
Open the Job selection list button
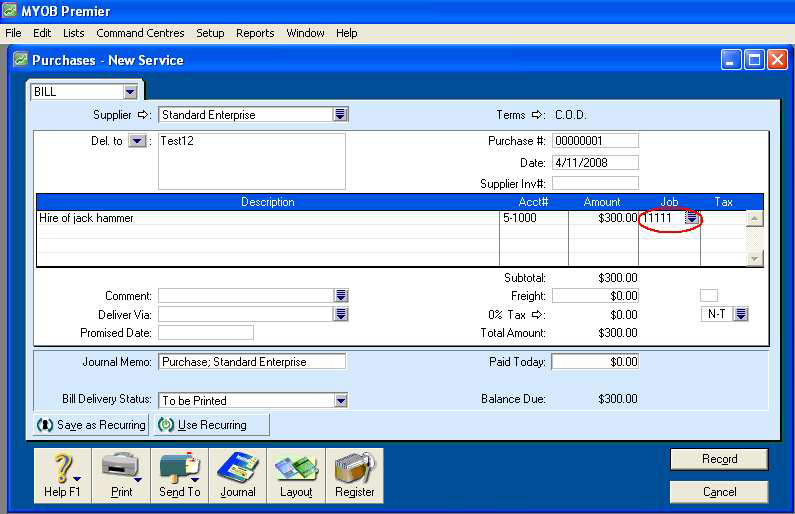(692, 218)
